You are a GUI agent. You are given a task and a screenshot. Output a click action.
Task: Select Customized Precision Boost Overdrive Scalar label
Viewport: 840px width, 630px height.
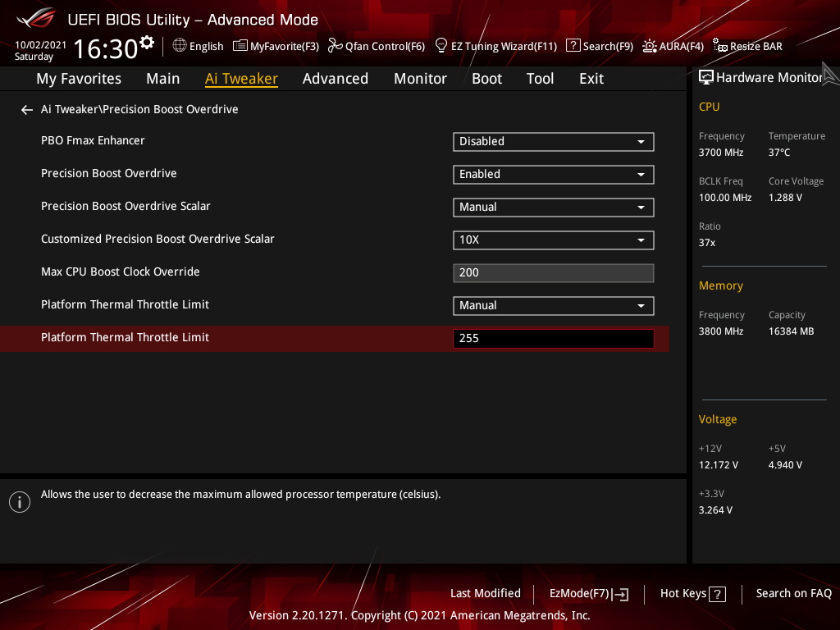(x=157, y=239)
